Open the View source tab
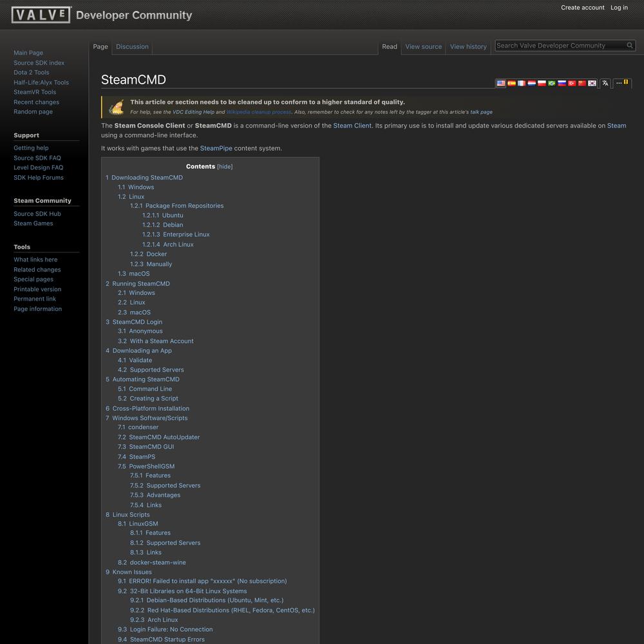 point(424,47)
